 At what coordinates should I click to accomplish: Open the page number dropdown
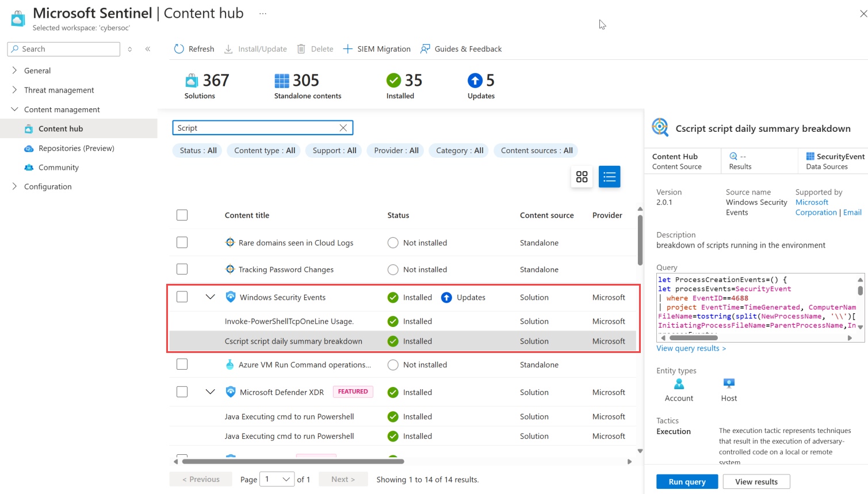(277, 479)
